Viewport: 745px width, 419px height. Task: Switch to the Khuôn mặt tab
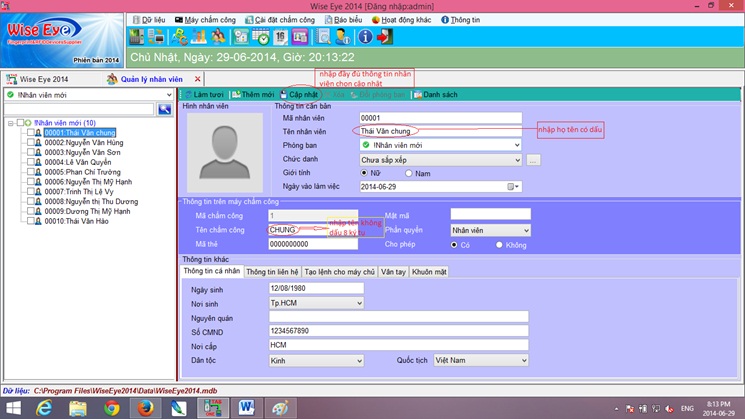tap(429, 272)
